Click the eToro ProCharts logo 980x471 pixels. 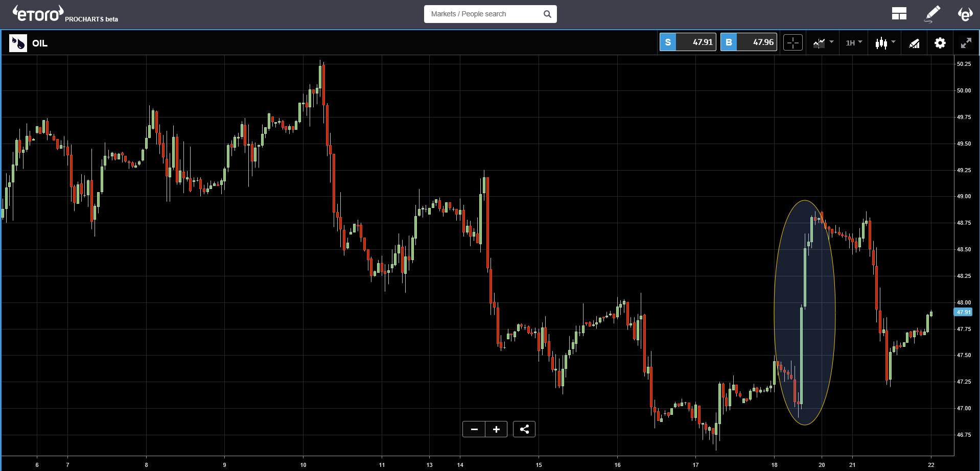click(65, 14)
